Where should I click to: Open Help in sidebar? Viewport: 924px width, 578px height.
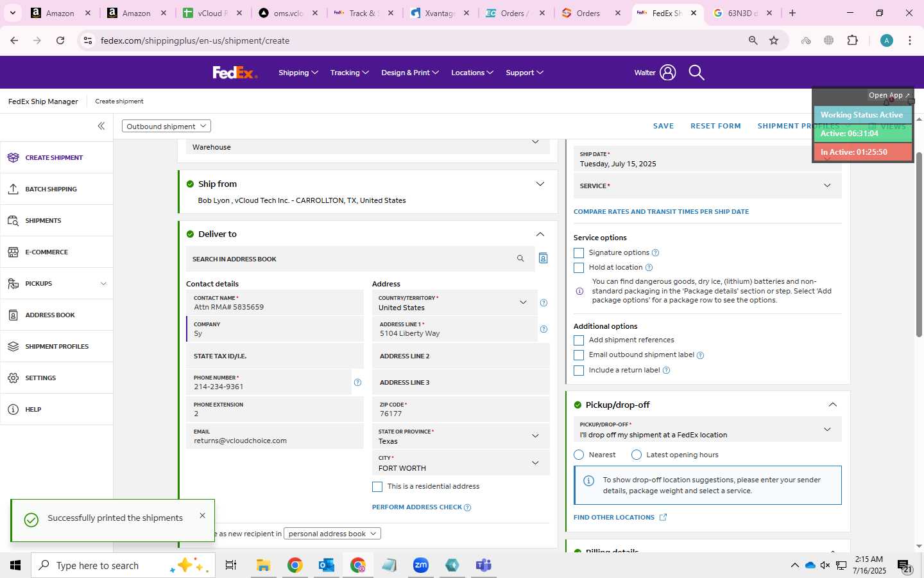(56, 409)
